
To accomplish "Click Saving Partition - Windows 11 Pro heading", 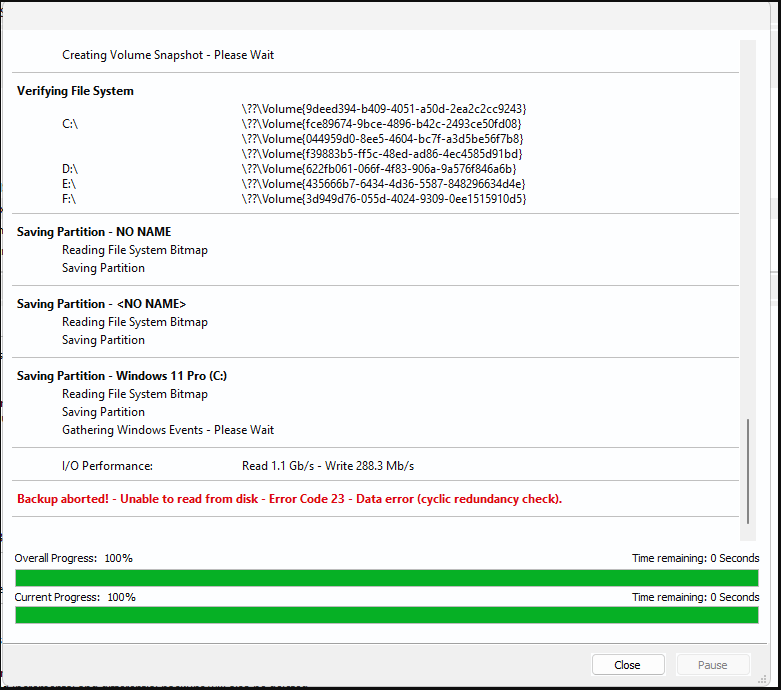I will (122, 376).
